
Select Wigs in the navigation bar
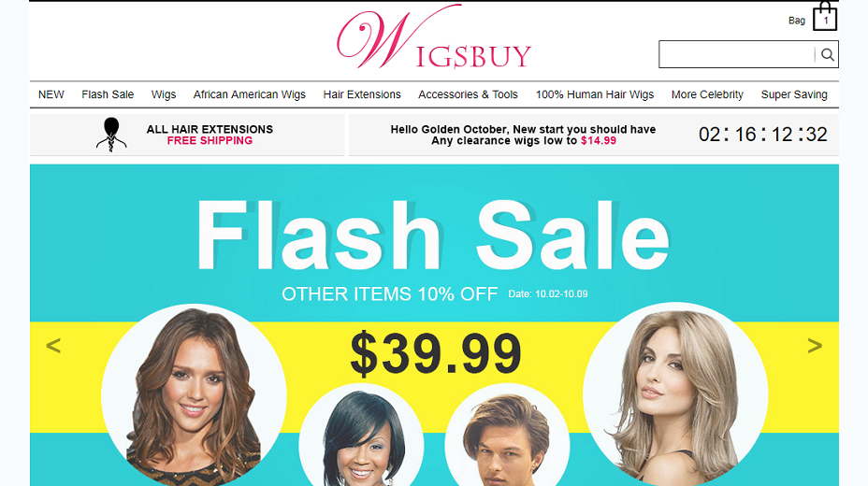coord(164,94)
